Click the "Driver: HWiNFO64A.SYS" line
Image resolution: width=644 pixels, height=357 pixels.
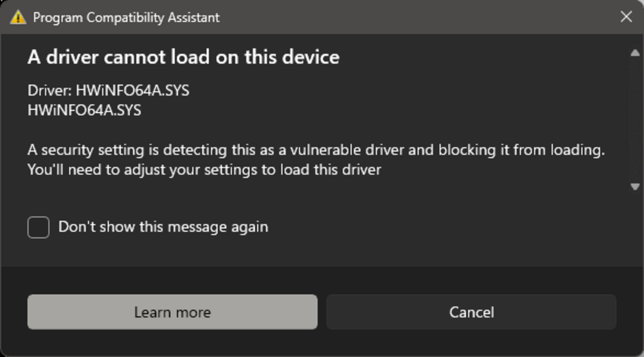click(108, 91)
